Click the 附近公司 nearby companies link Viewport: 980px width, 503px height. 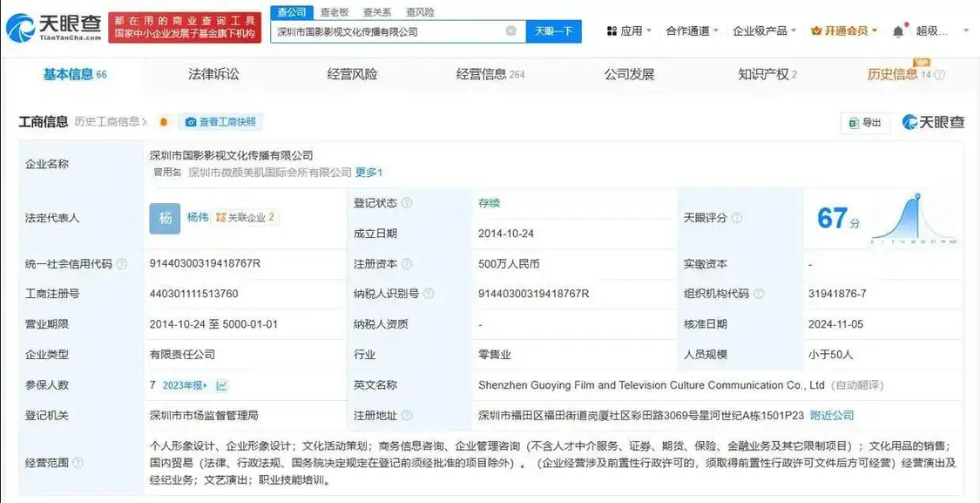coord(832,416)
